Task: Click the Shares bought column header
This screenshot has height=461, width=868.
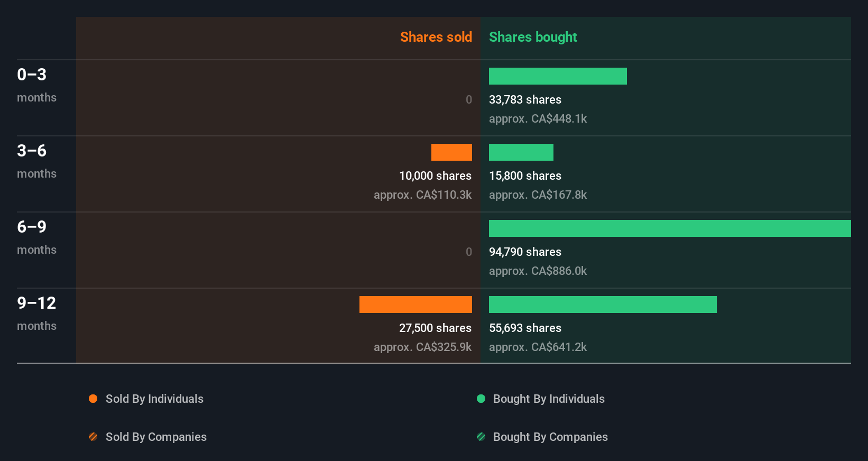Action: click(533, 37)
